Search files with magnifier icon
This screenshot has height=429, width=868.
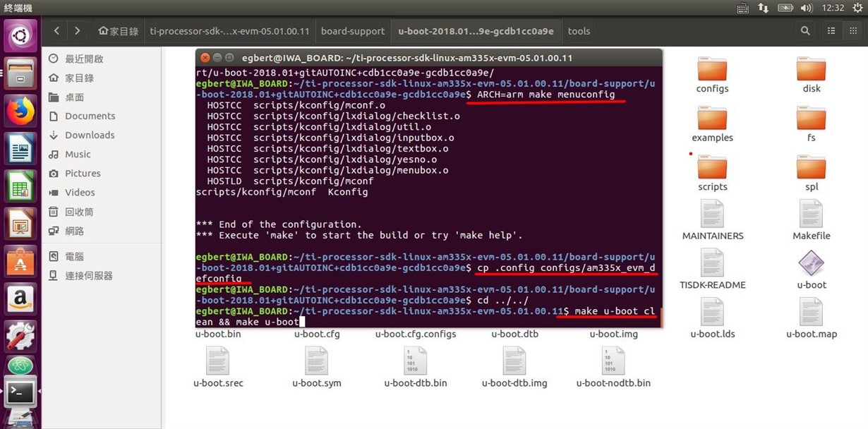point(805,31)
